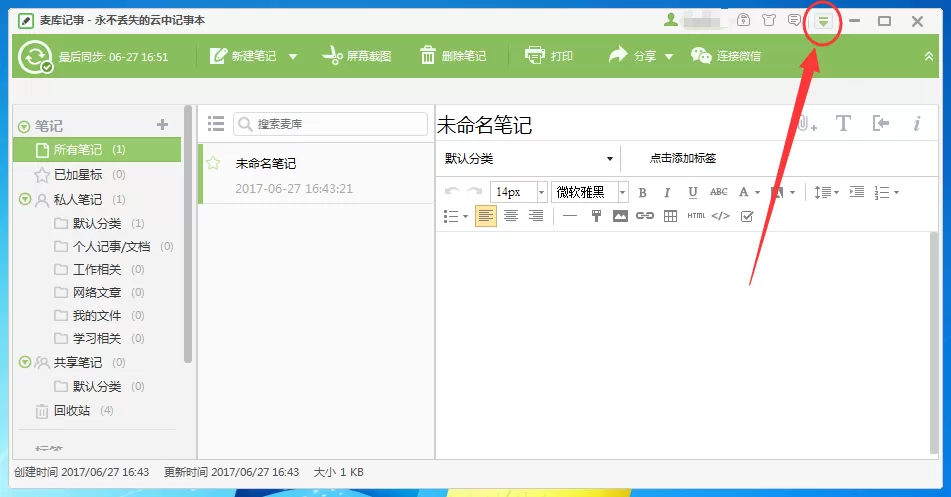This screenshot has height=497, width=951.
Task: Insert a table into the note
Action: click(x=670, y=216)
